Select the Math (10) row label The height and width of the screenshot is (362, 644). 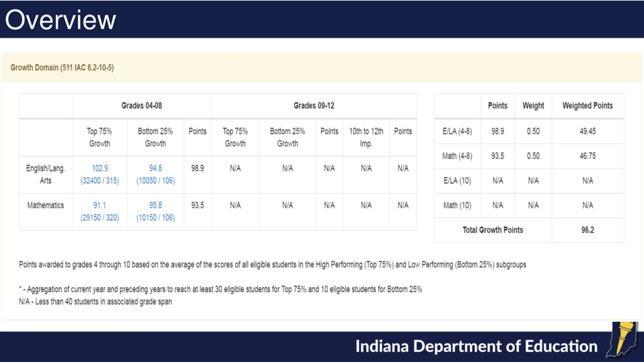(x=457, y=205)
